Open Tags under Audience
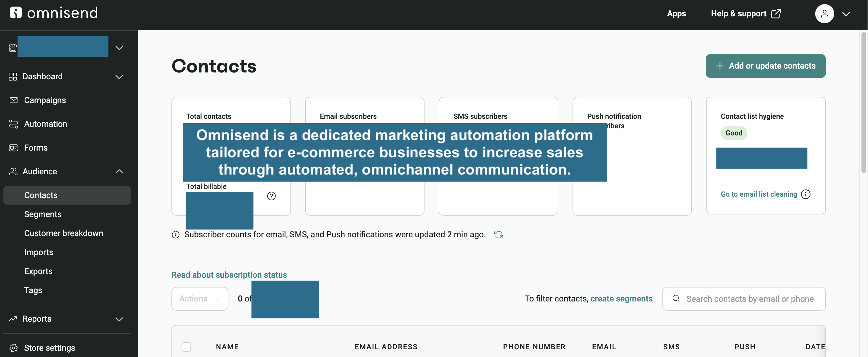 (x=33, y=290)
